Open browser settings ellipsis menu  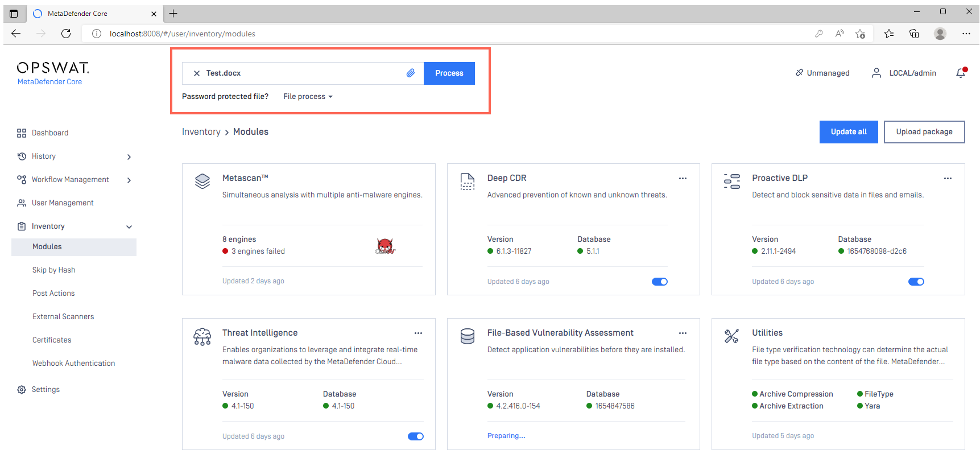966,34
